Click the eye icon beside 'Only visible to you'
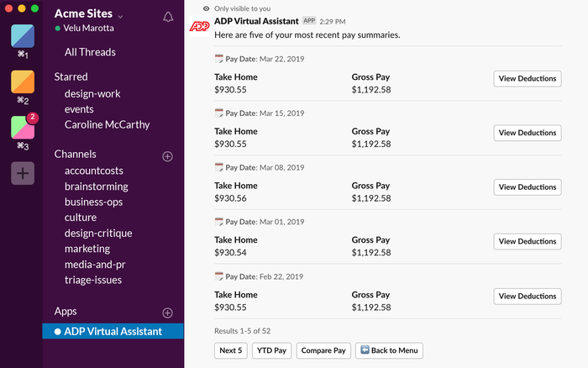Screen dimensions: 588x368 point(206,8)
